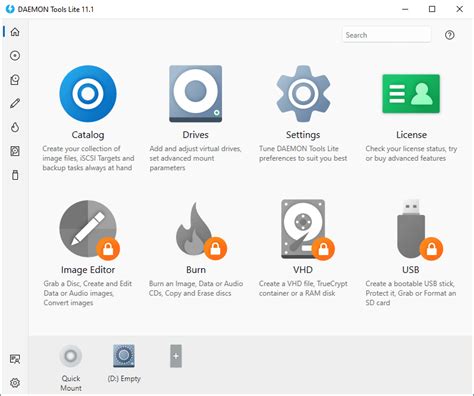Maximize the DAEMON Tools window
This screenshot has height=396, width=474.
(x=432, y=9)
